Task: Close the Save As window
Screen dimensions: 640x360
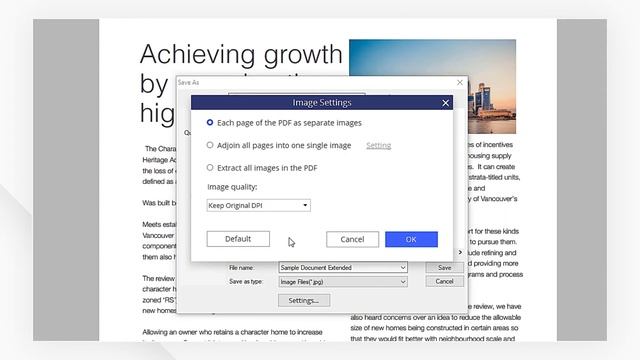Action: tap(460, 82)
